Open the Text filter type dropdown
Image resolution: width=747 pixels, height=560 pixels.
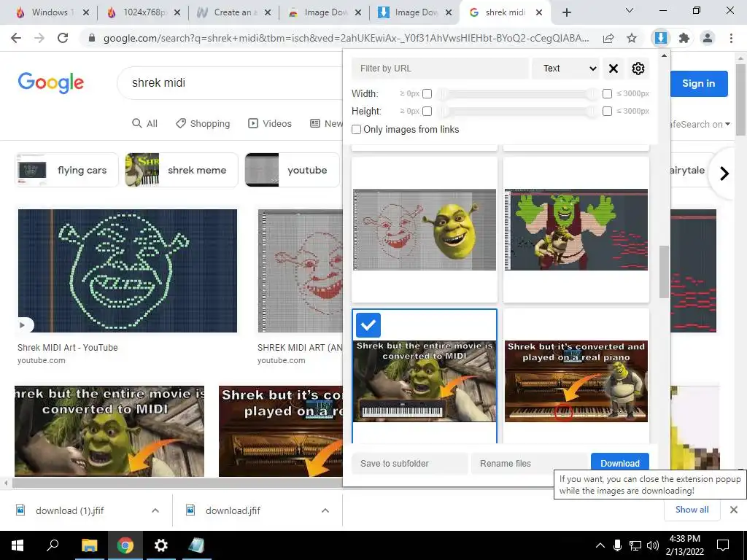tap(565, 69)
